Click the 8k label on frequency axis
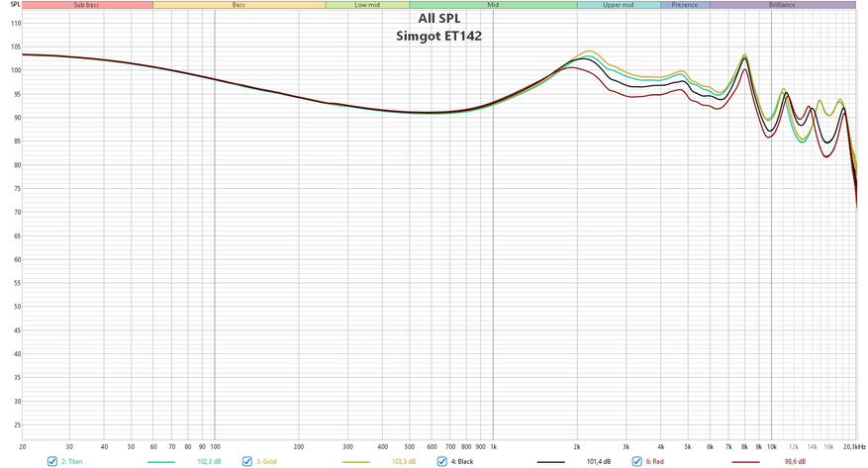 tap(744, 446)
